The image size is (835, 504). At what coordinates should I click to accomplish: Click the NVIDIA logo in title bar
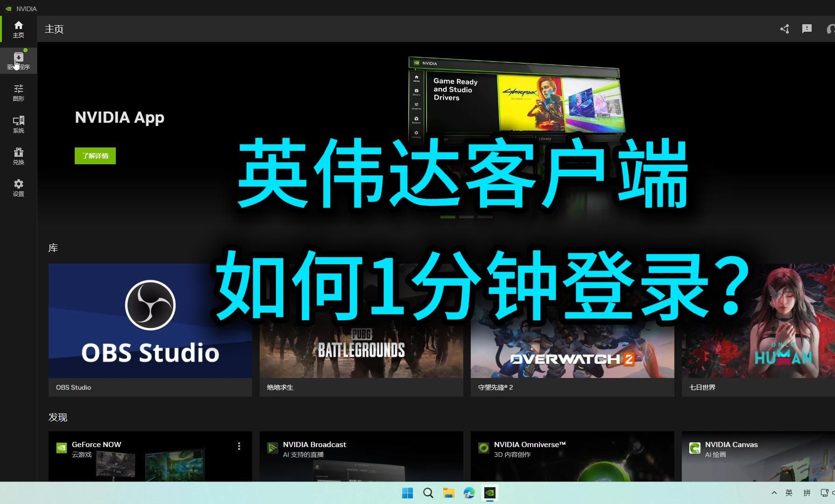pyautogui.click(x=8, y=8)
